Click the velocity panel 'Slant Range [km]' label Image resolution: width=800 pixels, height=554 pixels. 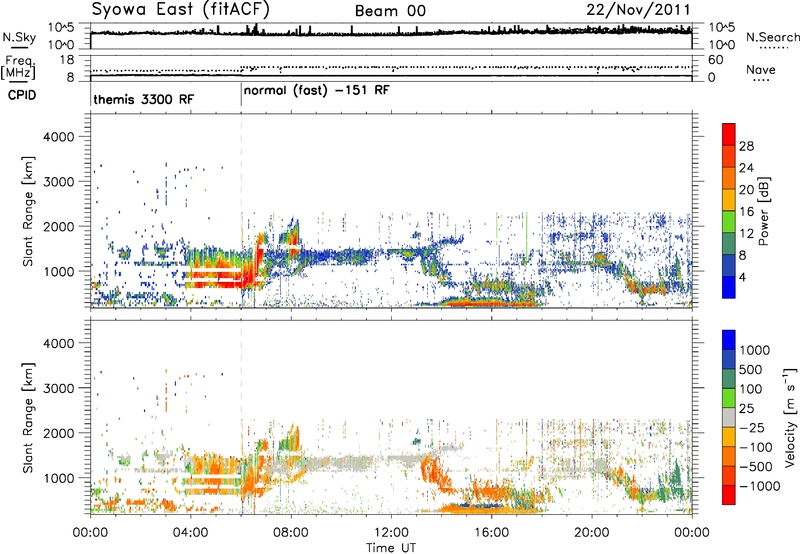pyautogui.click(x=28, y=417)
